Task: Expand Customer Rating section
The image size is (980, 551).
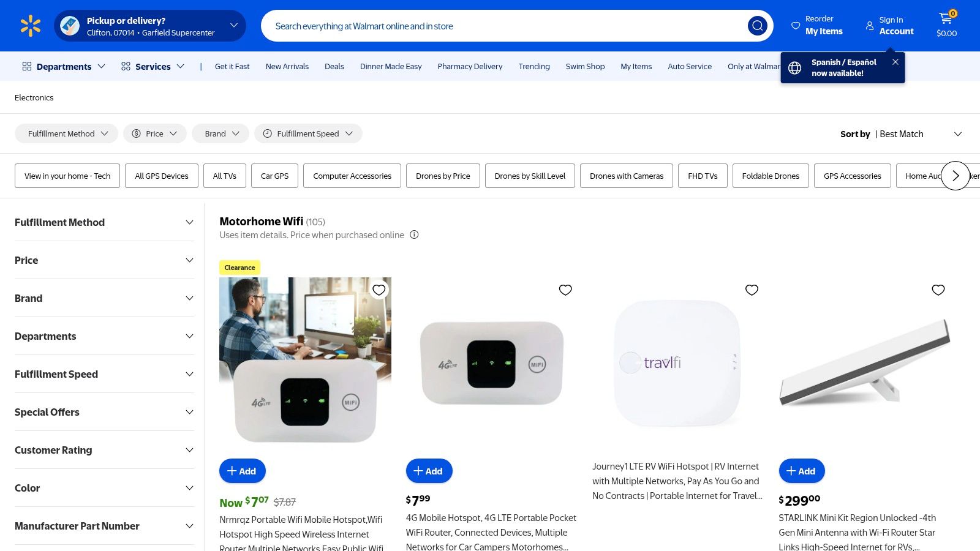Action: point(104,450)
